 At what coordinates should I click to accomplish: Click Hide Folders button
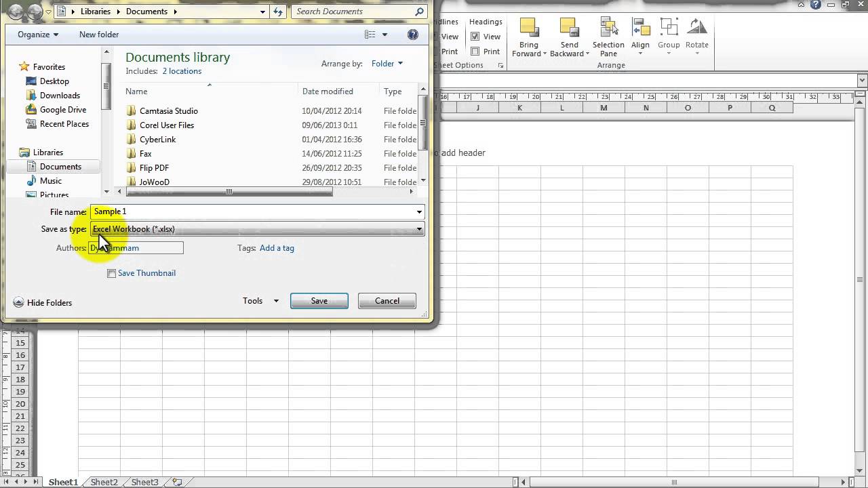[x=43, y=303]
